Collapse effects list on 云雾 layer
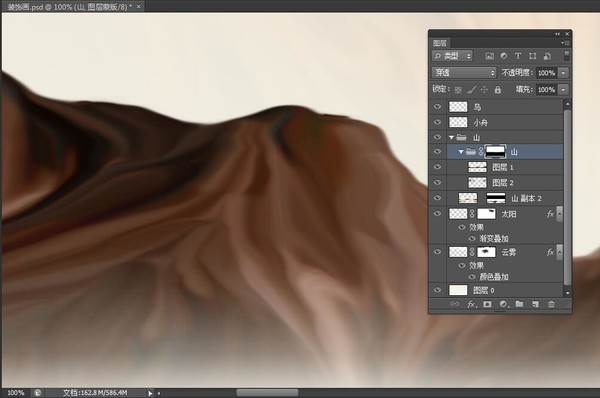 pos(559,252)
